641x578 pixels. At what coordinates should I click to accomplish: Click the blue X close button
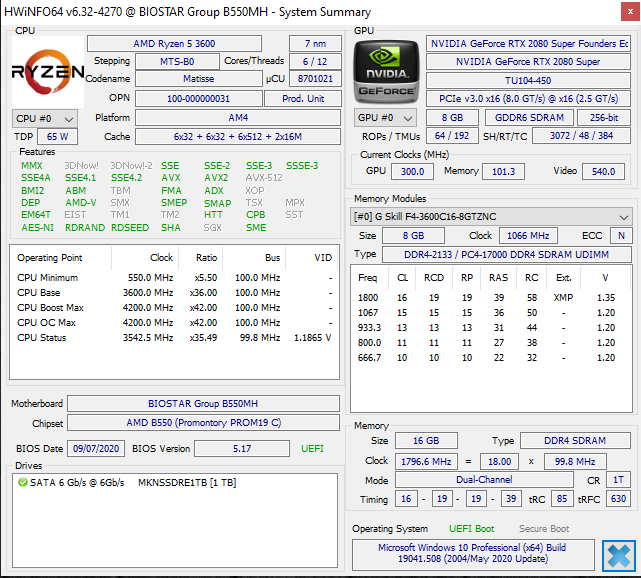619,556
